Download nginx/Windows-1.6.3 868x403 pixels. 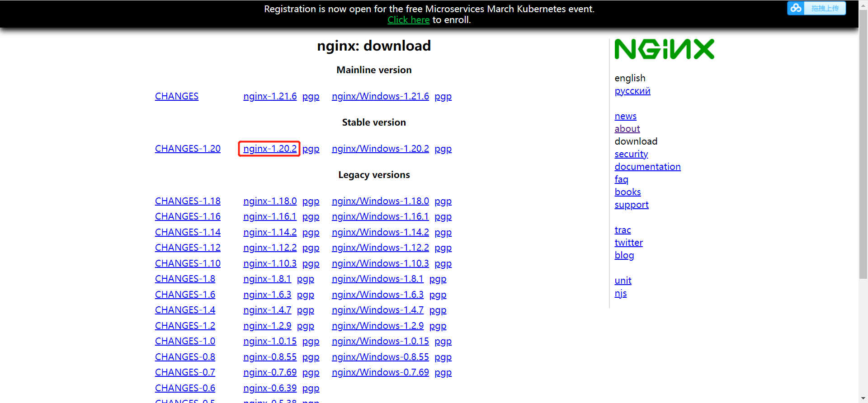pyautogui.click(x=377, y=295)
